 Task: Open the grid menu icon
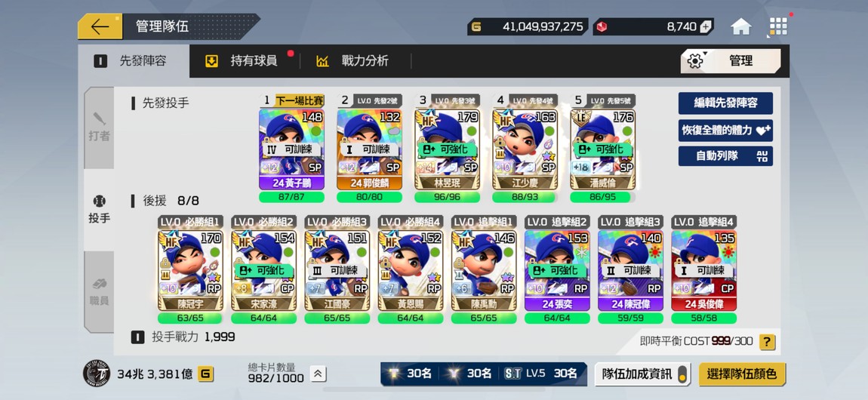point(778,26)
